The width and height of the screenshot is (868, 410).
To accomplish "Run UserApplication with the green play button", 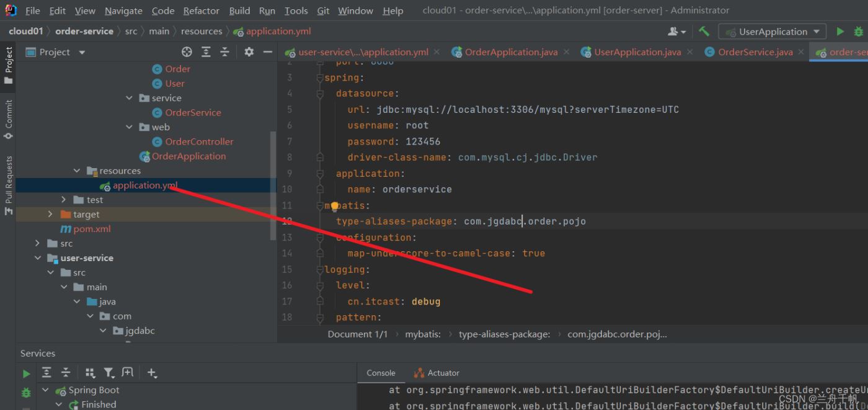I will pos(840,31).
